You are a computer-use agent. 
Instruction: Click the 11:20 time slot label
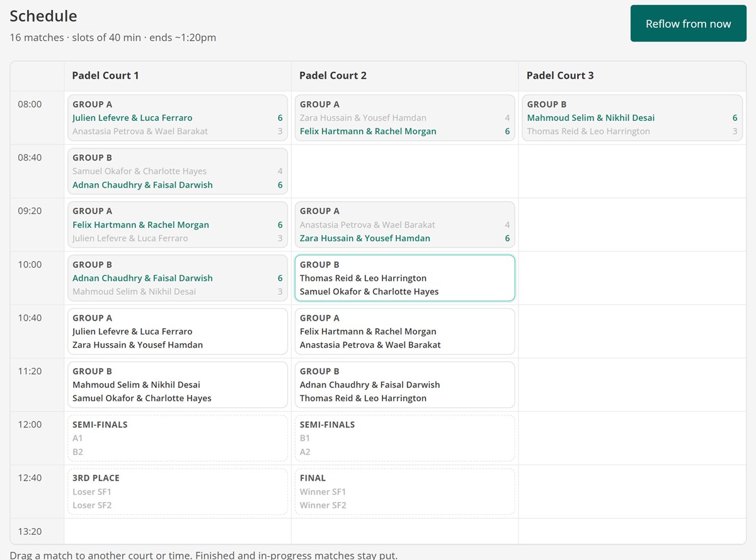coord(30,371)
